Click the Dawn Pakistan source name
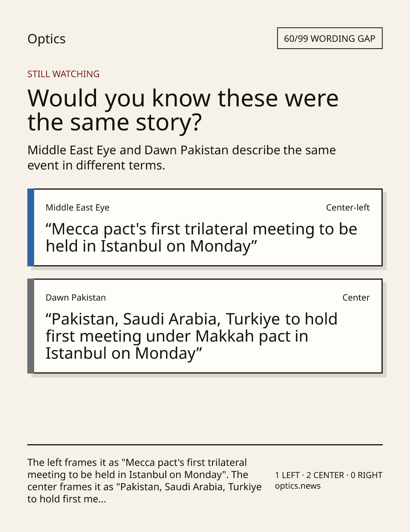 click(76, 298)
